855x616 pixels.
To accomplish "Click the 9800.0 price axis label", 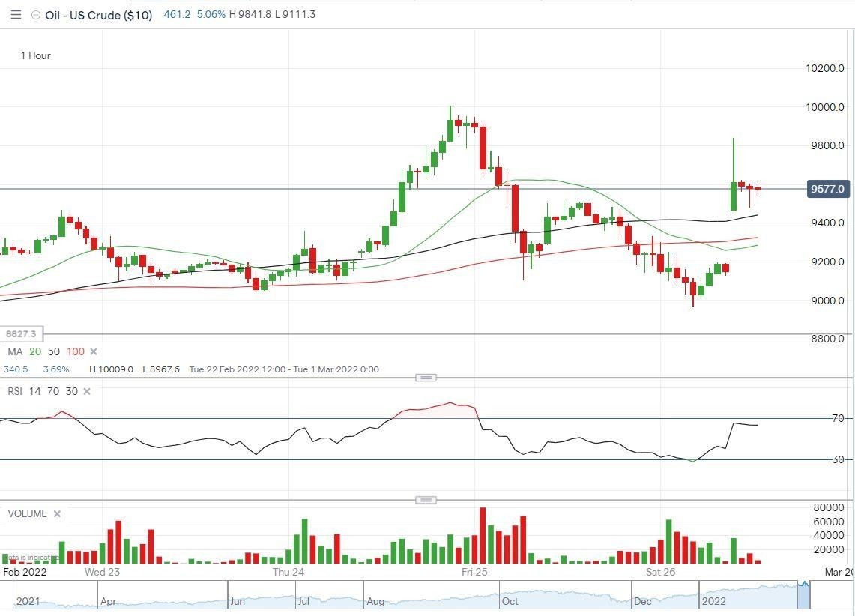I will pos(827,145).
